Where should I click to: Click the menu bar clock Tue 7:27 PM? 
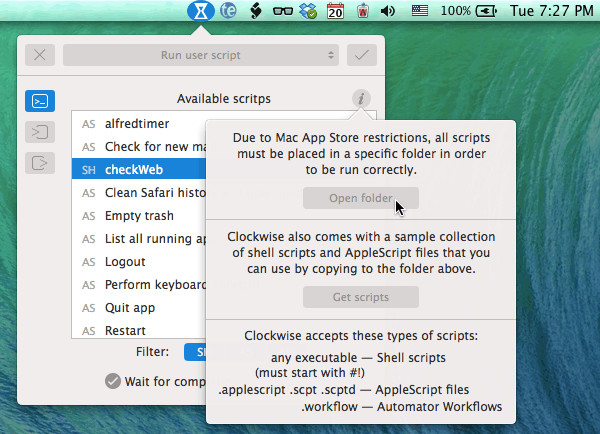551,11
